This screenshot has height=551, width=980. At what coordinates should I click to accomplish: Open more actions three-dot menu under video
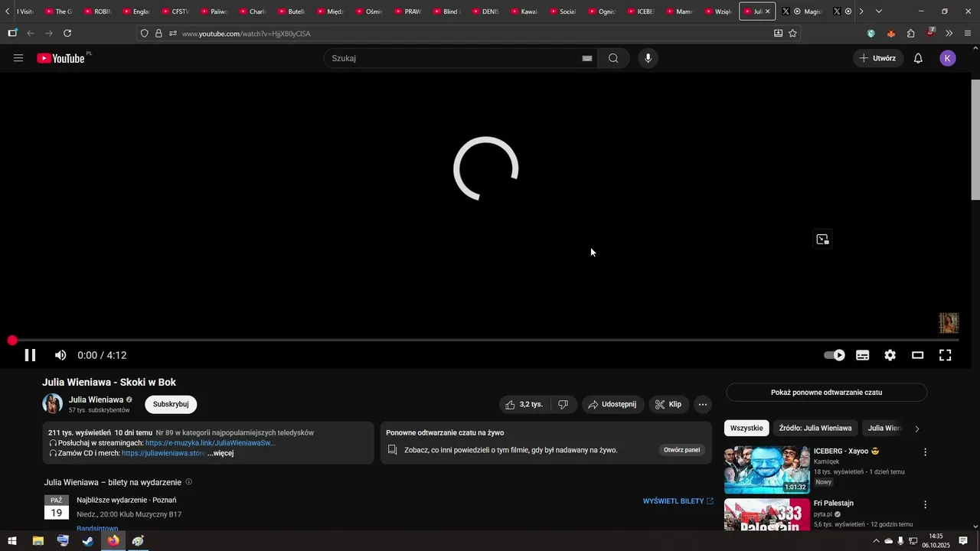(x=703, y=404)
